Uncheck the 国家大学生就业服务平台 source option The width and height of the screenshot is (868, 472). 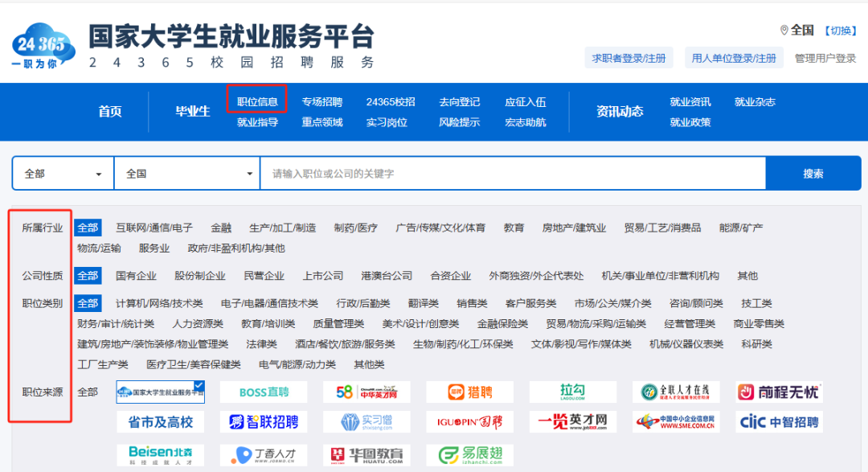[x=161, y=392]
